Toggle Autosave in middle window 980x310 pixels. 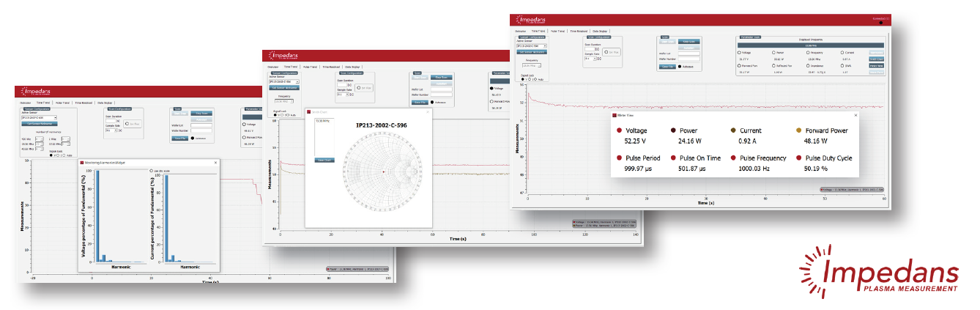pos(432,103)
